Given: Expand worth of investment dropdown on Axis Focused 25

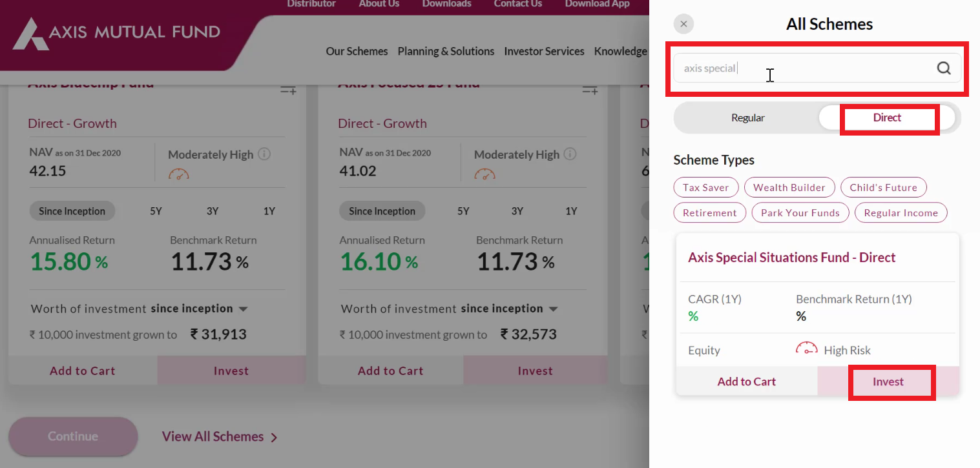Looking at the screenshot, I should tap(554, 309).
